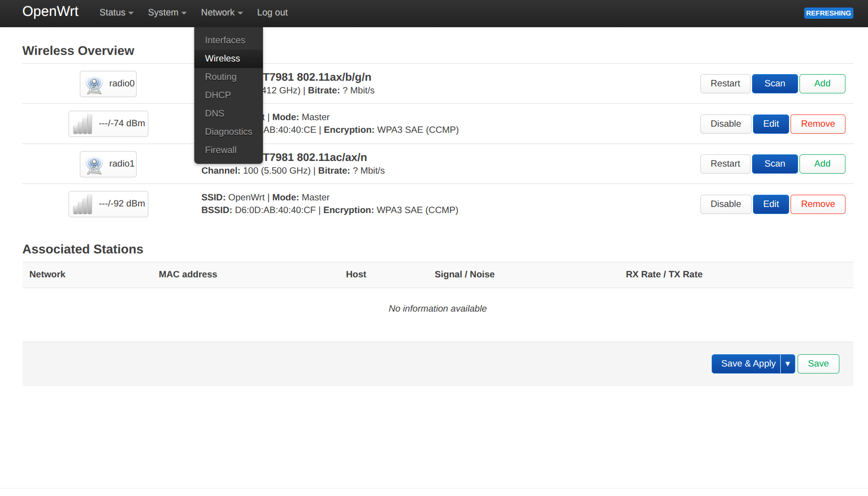Restart the radio0 device

pyautogui.click(x=725, y=84)
